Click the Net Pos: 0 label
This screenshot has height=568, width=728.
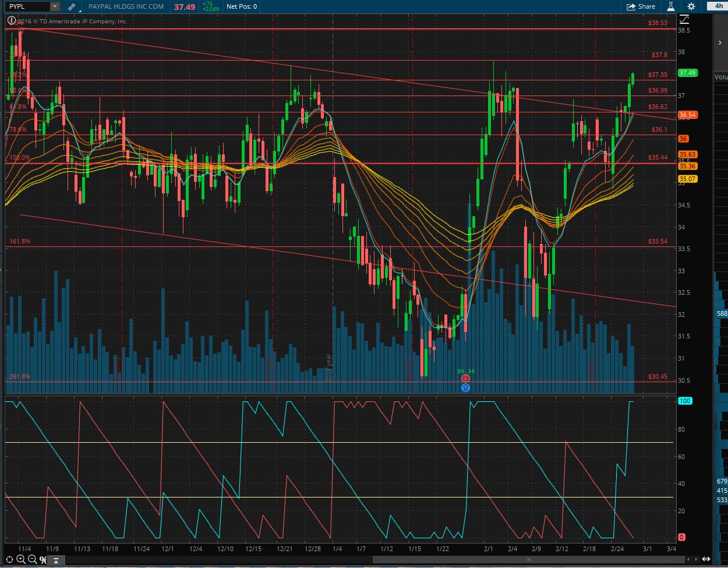pos(242,6)
